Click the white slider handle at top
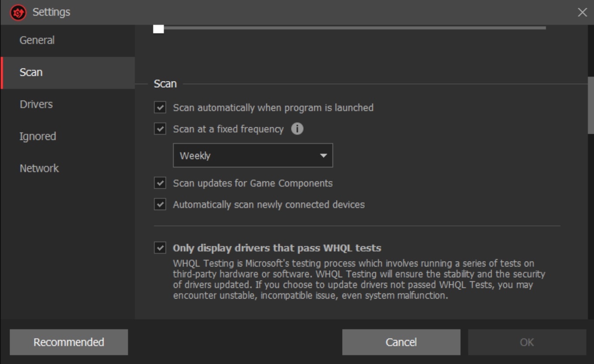Screen dimensions: 594x364 (158, 29)
